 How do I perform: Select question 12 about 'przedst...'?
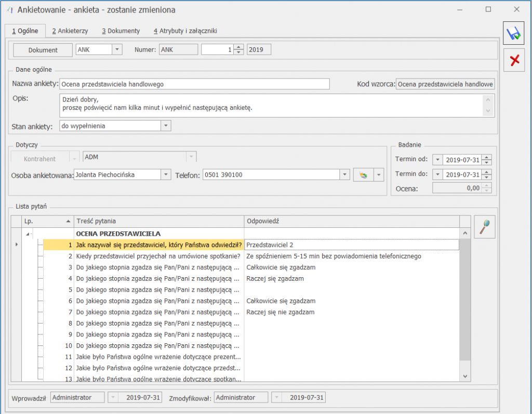158,368
